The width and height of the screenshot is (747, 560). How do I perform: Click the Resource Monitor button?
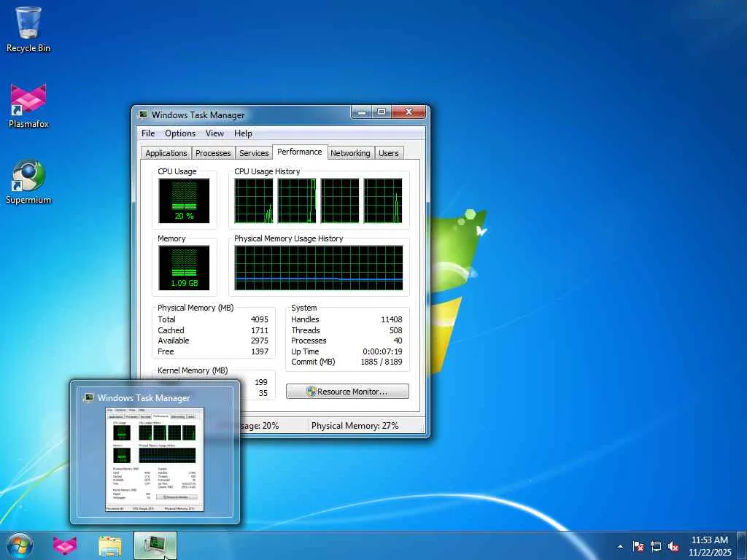click(x=347, y=392)
